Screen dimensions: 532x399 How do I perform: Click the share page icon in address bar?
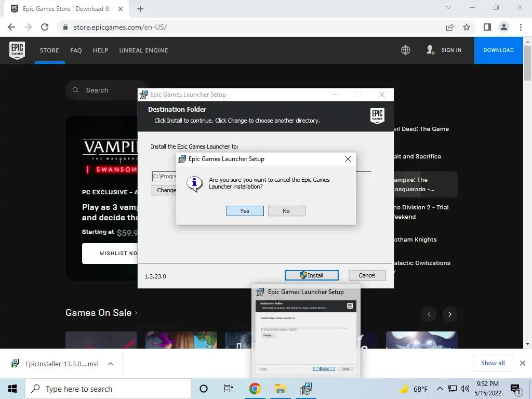(450, 27)
